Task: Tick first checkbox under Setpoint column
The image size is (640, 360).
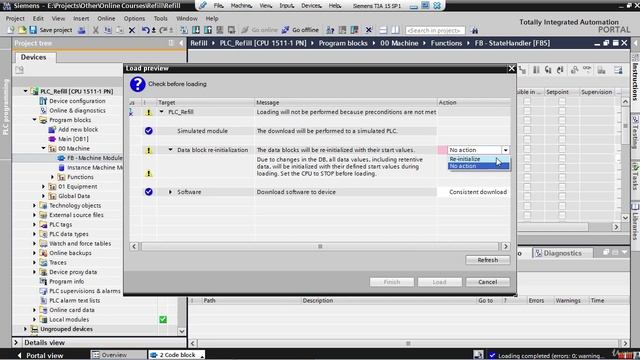Action: click(x=562, y=101)
